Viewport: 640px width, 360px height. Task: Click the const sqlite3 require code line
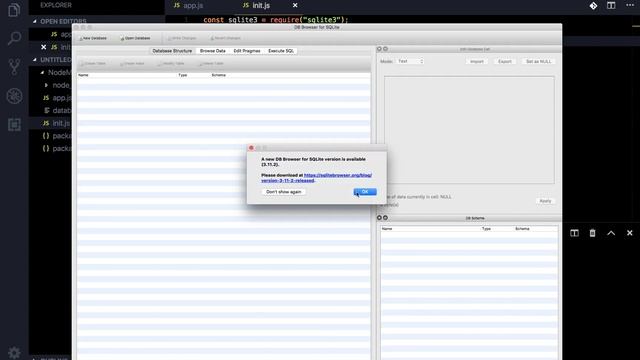[276, 20]
